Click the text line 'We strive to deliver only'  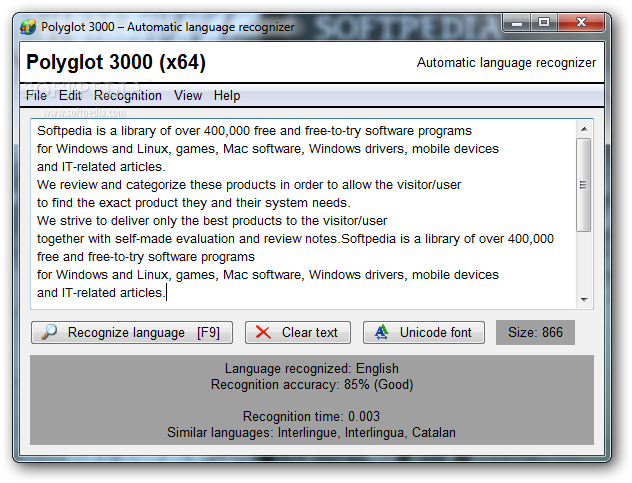click(212, 221)
